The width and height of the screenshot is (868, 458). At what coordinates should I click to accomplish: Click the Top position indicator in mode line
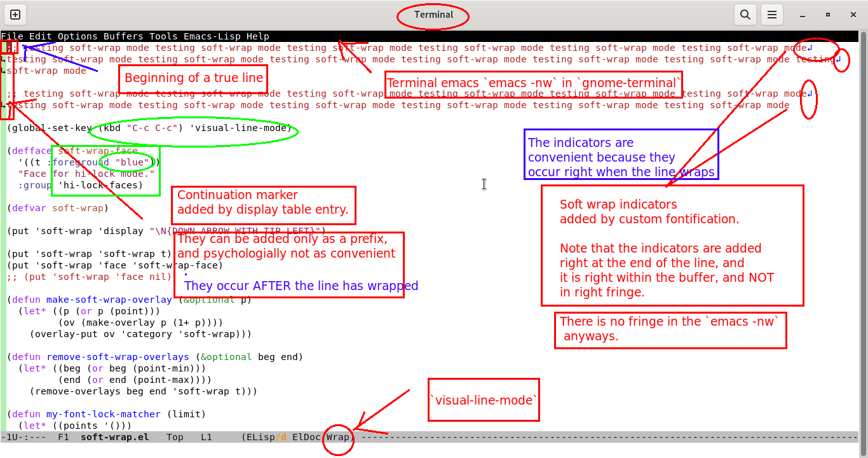pyautogui.click(x=175, y=437)
